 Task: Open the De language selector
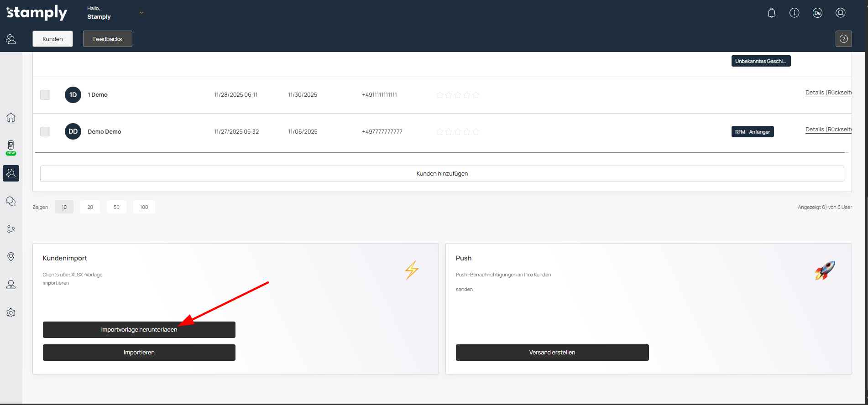coord(817,13)
